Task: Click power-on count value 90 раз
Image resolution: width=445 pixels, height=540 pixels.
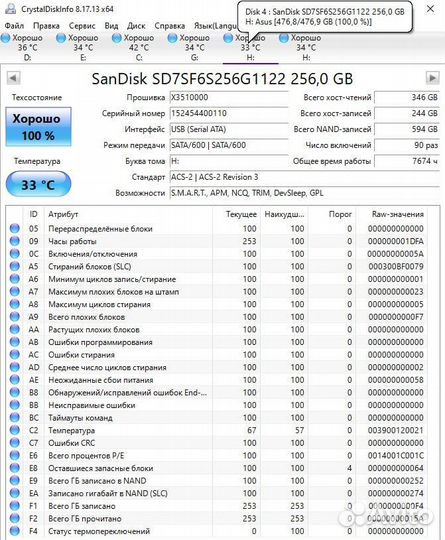Action: pyautogui.click(x=407, y=145)
